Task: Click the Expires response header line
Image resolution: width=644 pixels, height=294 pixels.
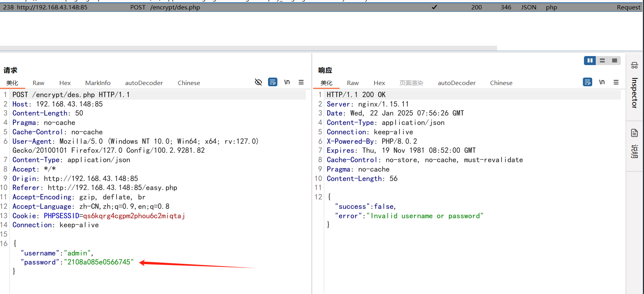Action: coord(401,151)
